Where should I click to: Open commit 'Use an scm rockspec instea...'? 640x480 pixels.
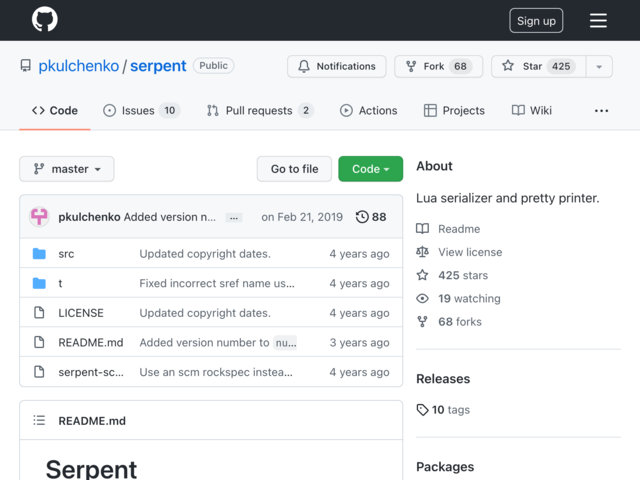[216, 372]
